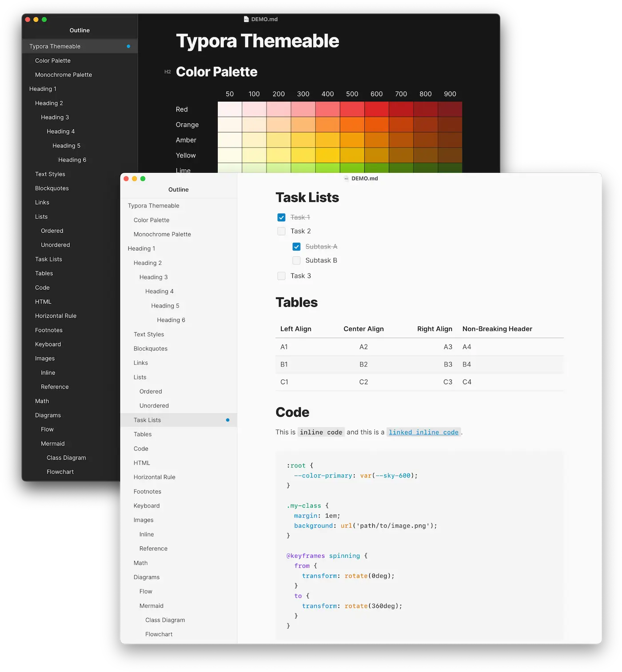The image size is (622, 672).
Task: Open the linked inline code link
Action: 423,432
